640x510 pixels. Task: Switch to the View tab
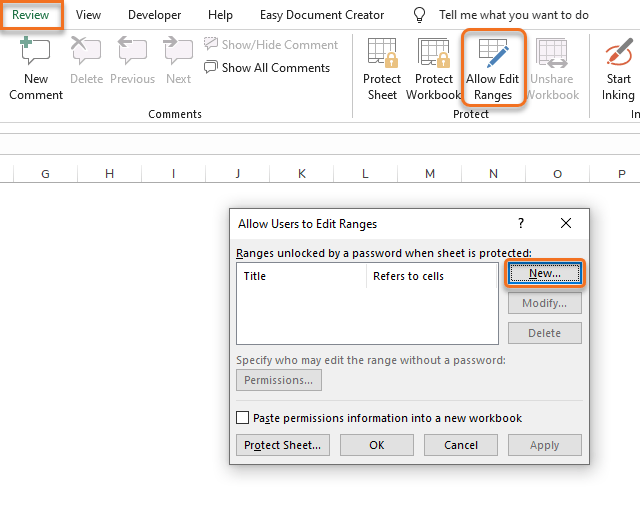pos(88,15)
